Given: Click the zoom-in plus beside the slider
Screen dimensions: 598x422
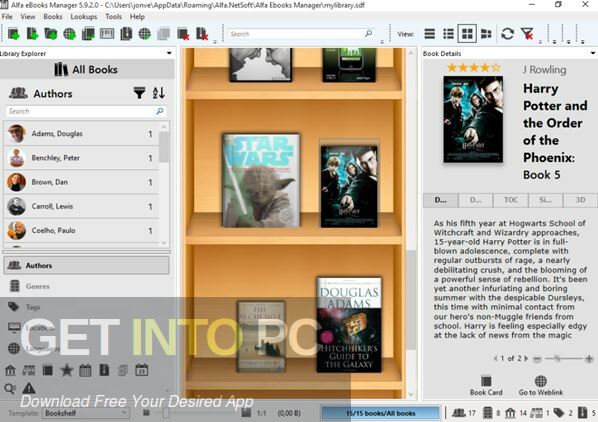Looking at the screenshot, I should tap(589, 359).
